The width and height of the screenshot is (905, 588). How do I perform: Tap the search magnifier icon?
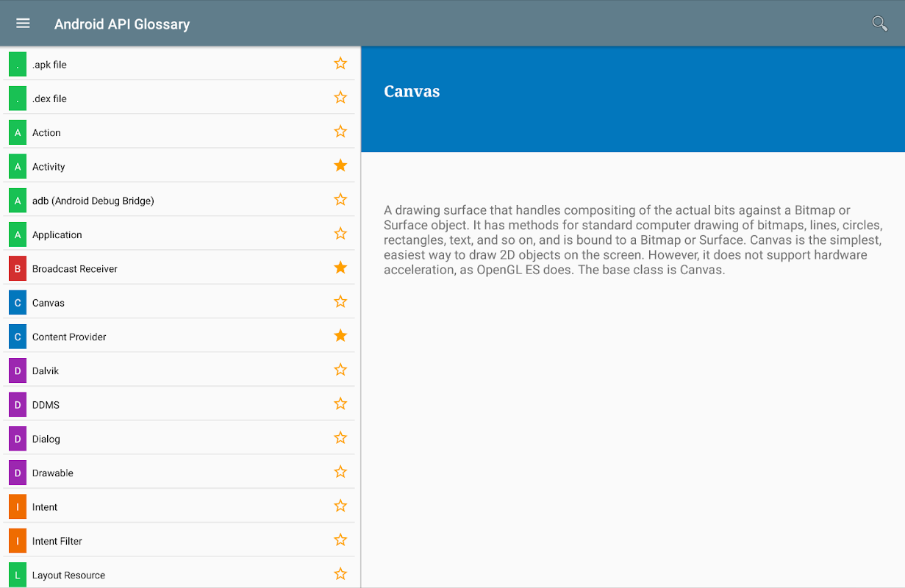point(879,24)
